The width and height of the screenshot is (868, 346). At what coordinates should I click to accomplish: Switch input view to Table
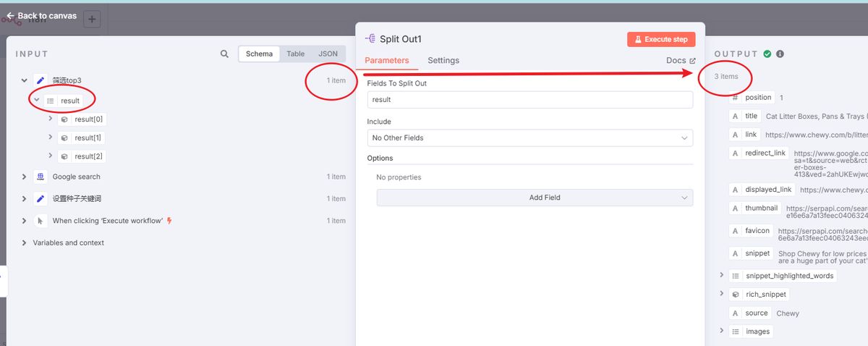295,54
